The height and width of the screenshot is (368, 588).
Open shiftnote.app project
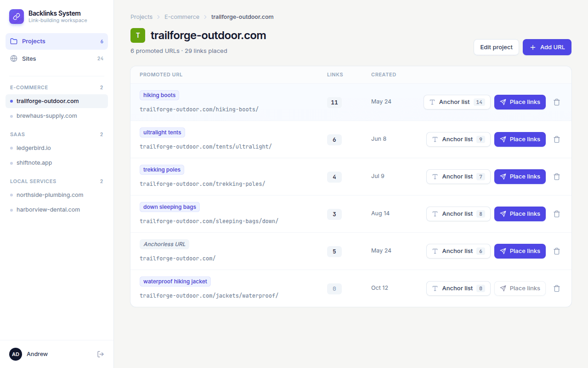pyautogui.click(x=57, y=163)
